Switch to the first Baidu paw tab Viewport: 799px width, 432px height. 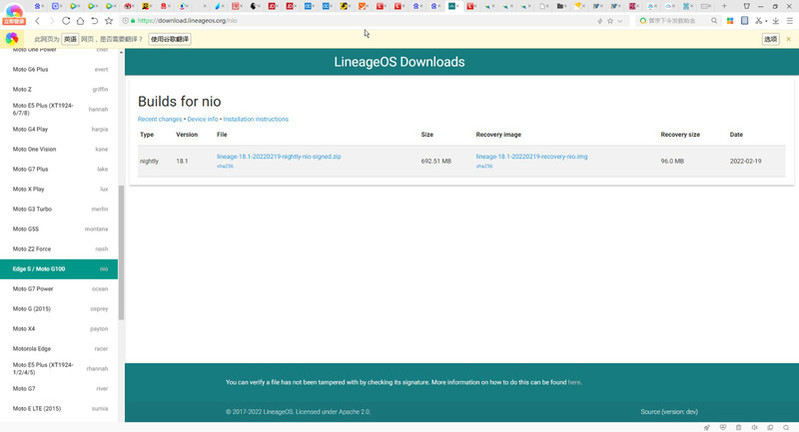[x=39, y=6]
